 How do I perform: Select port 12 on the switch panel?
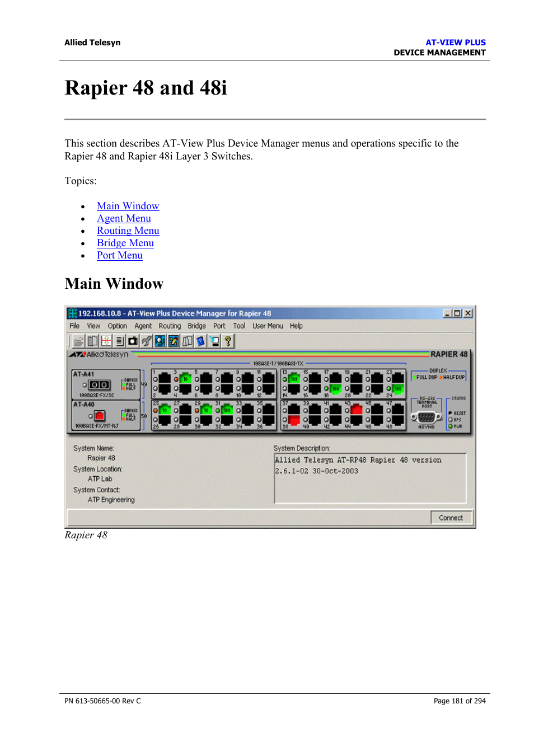[269, 388]
